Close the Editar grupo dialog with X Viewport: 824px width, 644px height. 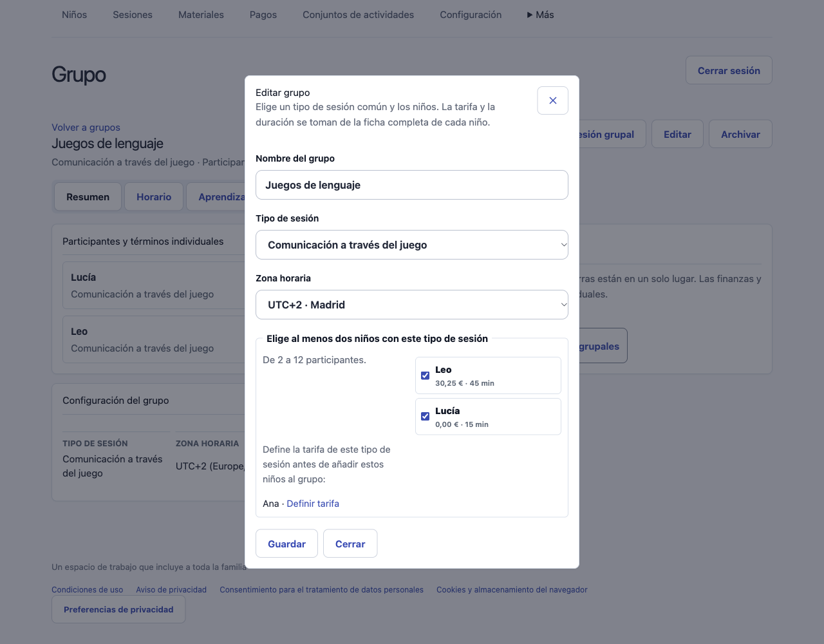(552, 100)
